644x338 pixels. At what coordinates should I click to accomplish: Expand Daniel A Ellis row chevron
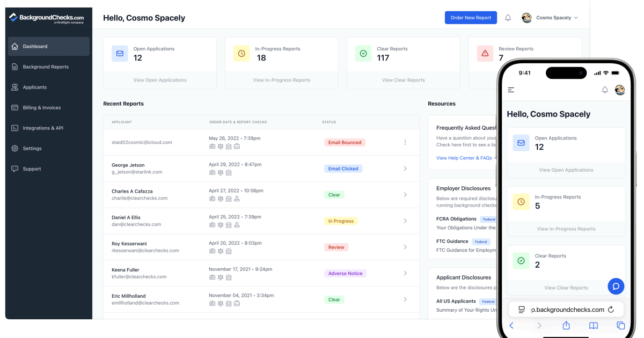click(x=405, y=221)
